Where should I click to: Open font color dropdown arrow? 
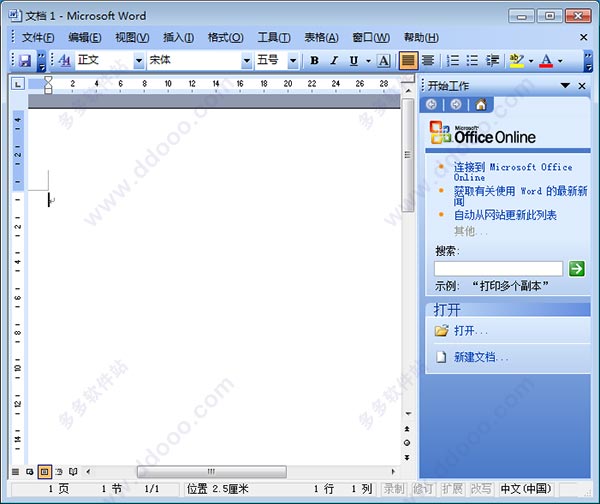tap(560, 60)
